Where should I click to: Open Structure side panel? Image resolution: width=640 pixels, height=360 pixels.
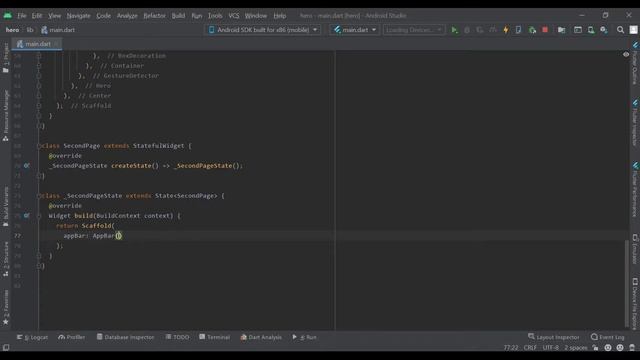coord(6,259)
